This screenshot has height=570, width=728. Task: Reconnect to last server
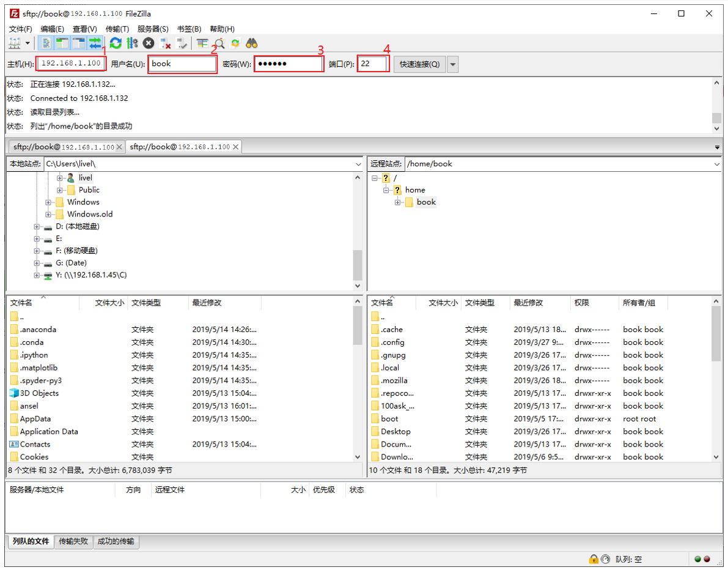point(182,43)
